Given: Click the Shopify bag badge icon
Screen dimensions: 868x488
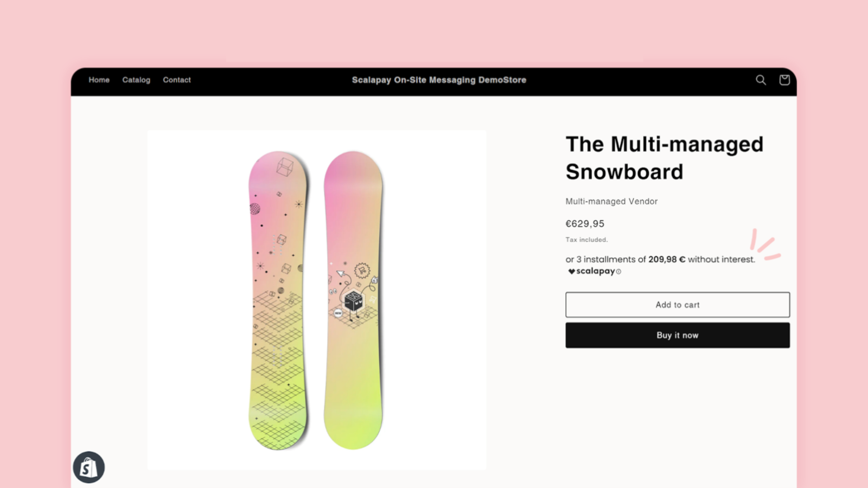Looking at the screenshot, I should (88, 467).
